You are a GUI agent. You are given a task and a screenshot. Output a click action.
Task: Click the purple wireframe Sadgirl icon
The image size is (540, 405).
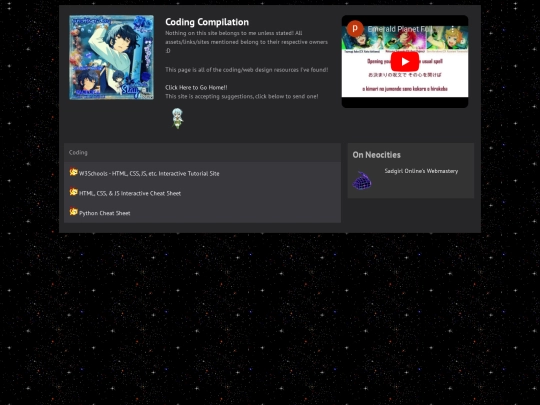(x=362, y=180)
